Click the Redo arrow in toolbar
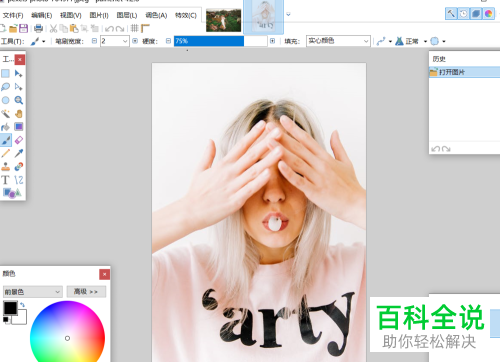Screen dimensions: 500x362 tap(120, 29)
